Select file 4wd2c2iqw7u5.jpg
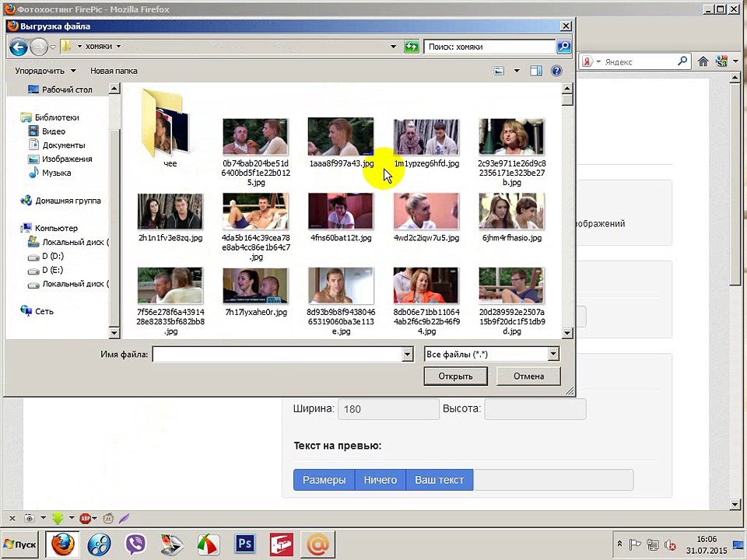This screenshot has width=747, height=560. coord(426,217)
